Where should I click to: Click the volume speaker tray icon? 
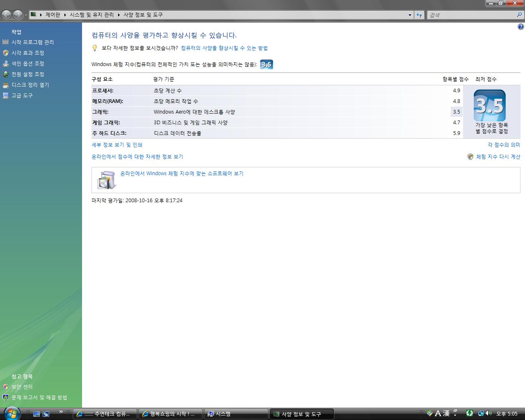click(488, 413)
